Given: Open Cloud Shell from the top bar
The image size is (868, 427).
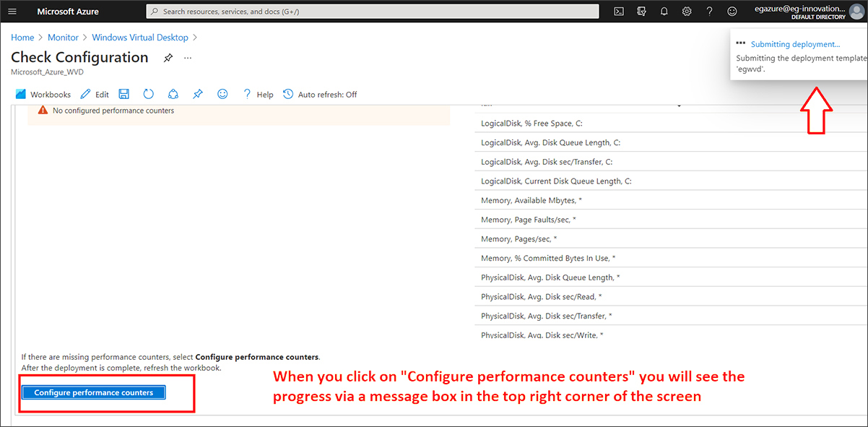Looking at the screenshot, I should coord(618,12).
